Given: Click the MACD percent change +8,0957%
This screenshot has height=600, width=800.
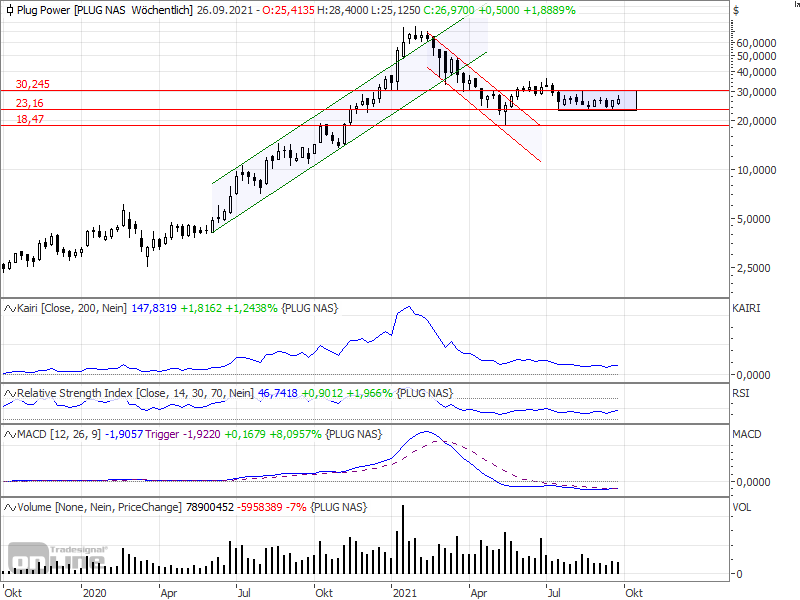Looking at the screenshot, I should click(295, 434).
